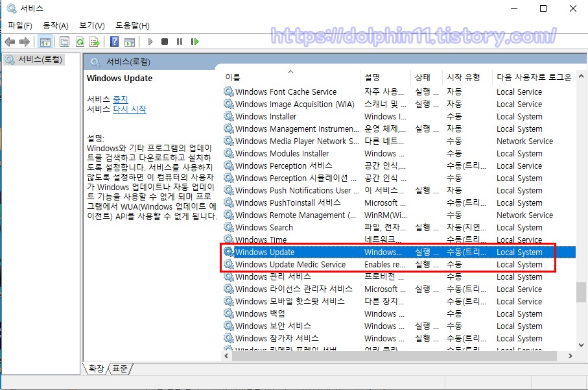The height and width of the screenshot is (390, 588).
Task: Select Windows Perception 시뮬레이션 row
Action: point(399,178)
